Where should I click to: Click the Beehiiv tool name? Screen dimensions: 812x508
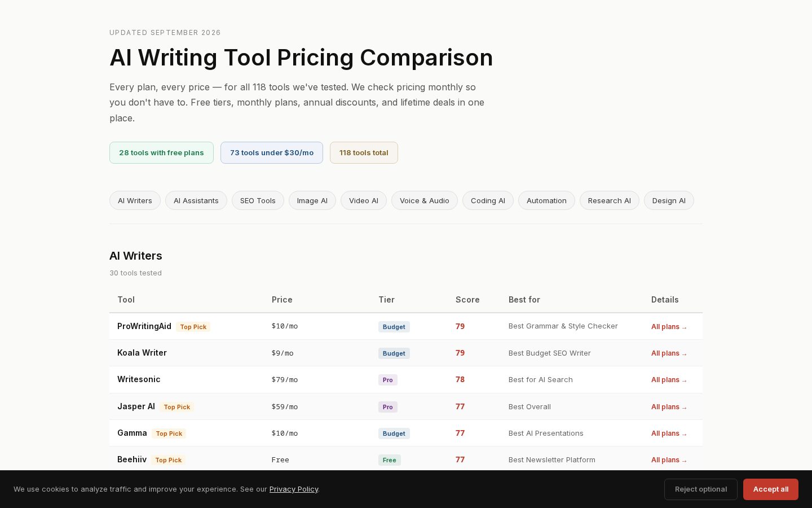(x=132, y=459)
